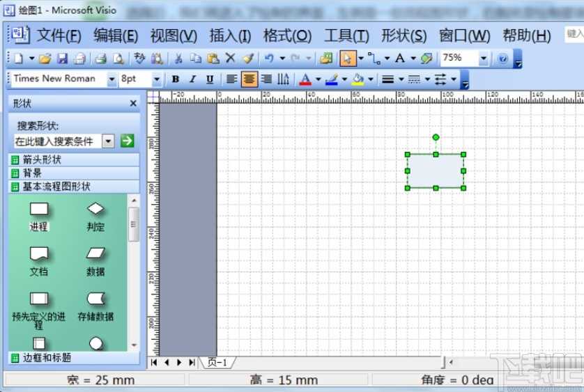The width and height of the screenshot is (584, 392).
Task: Open the Times New Roman font dropdown
Action: 112,79
